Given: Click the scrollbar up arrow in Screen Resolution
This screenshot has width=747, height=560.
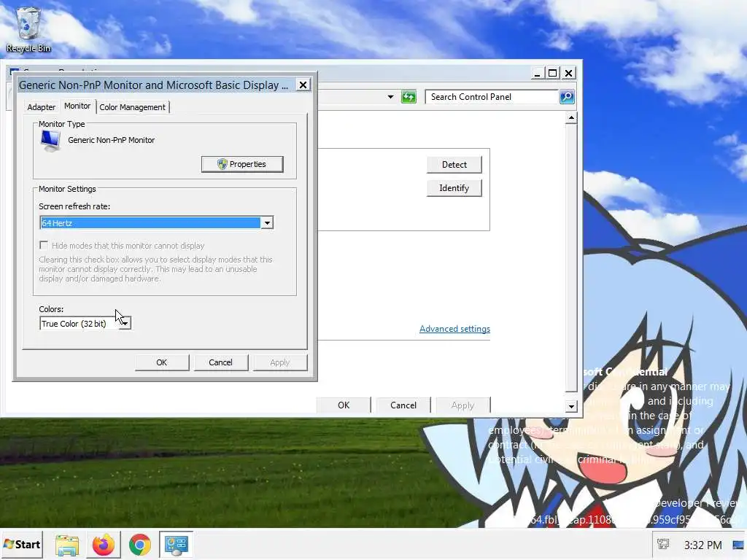Looking at the screenshot, I should (571, 117).
